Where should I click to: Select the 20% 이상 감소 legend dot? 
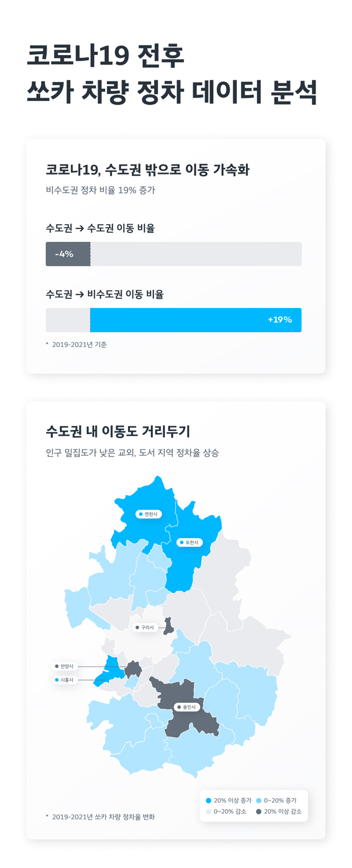click(x=259, y=812)
